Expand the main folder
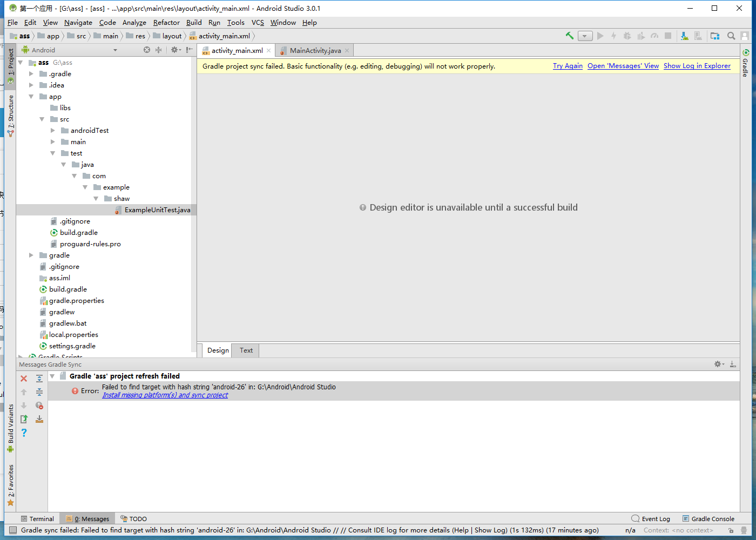The image size is (756, 540). [x=53, y=142]
